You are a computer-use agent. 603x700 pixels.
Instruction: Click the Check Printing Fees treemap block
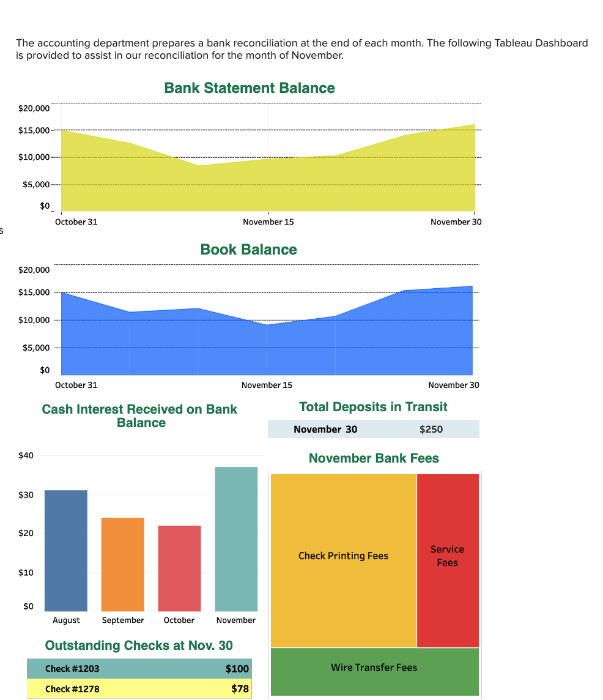coord(342,556)
